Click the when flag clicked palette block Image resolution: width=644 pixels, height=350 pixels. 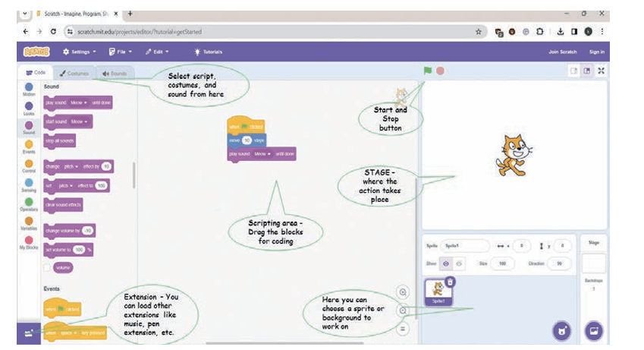[62, 308]
